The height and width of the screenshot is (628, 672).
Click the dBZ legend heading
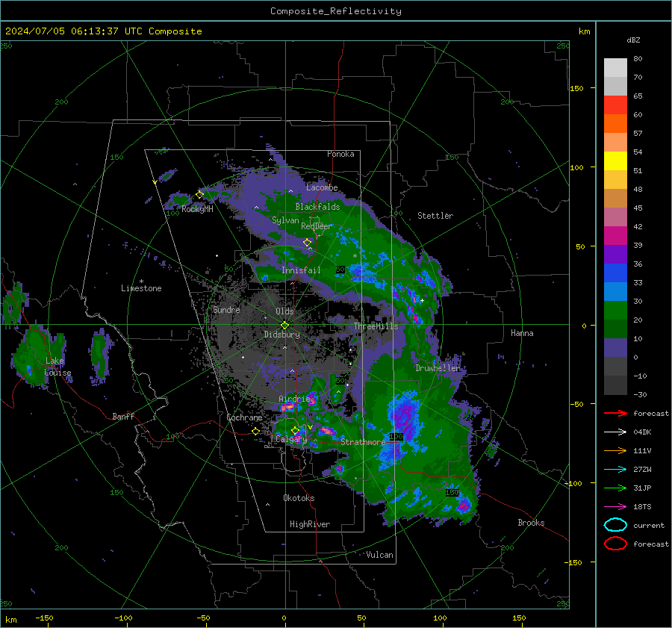pos(633,40)
